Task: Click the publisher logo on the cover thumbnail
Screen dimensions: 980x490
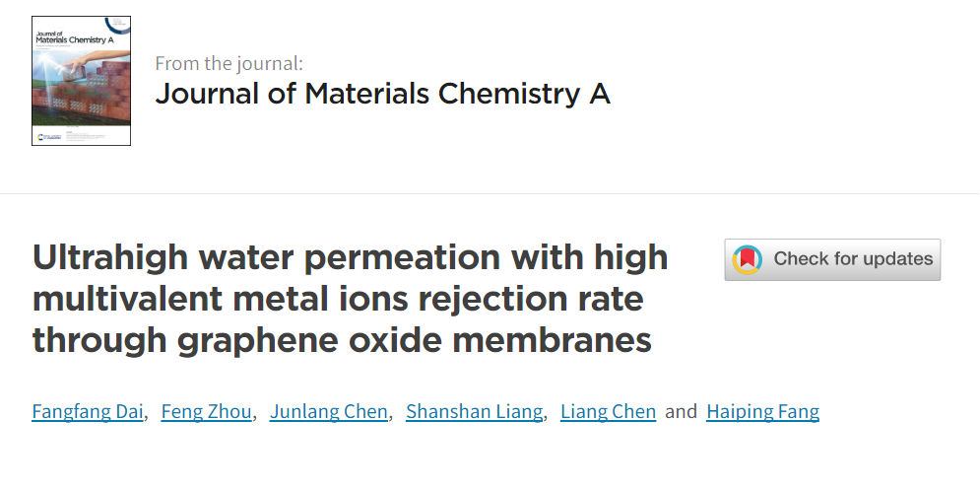Action: click(45, 135)
